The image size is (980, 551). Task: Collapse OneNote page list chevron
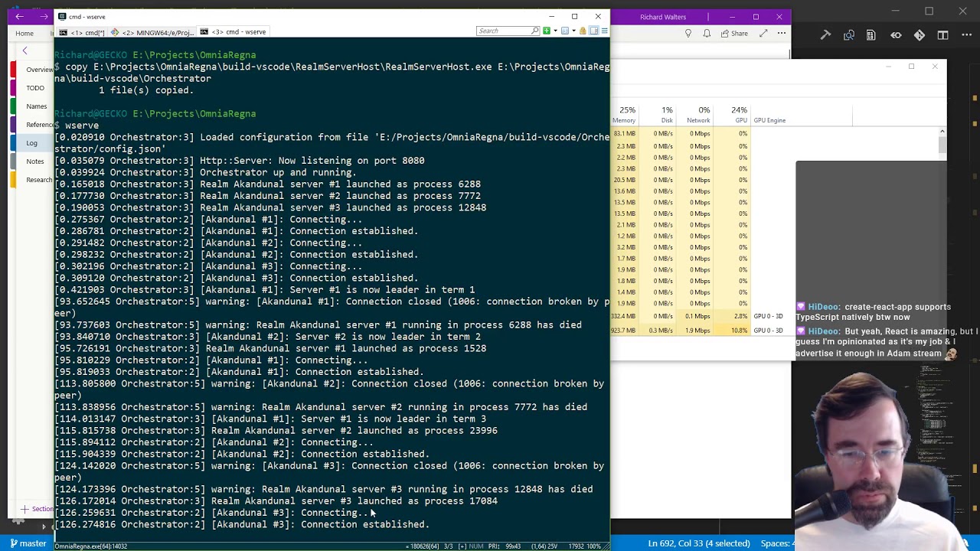click(x=24, y=51)
